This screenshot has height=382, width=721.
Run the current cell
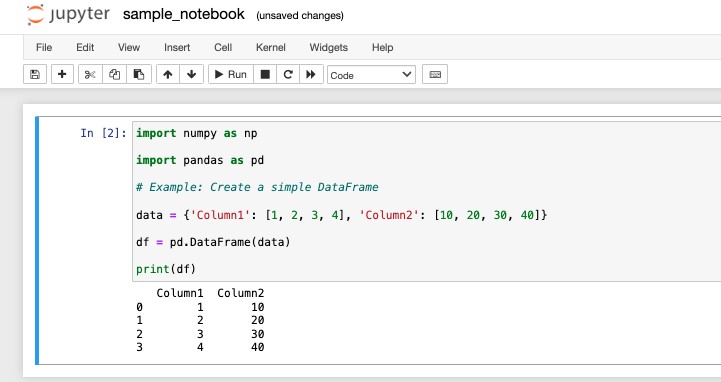tap(231, 74)
